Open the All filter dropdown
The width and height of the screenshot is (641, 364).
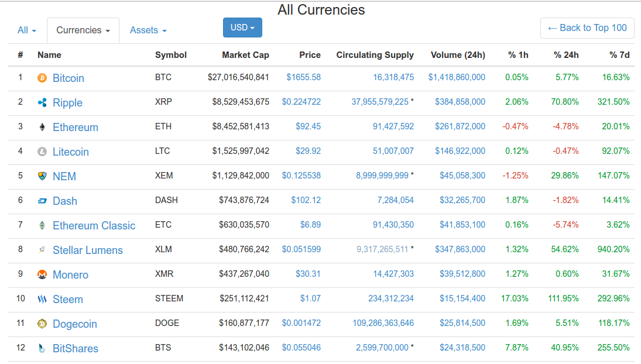click(x=27, y=30)
